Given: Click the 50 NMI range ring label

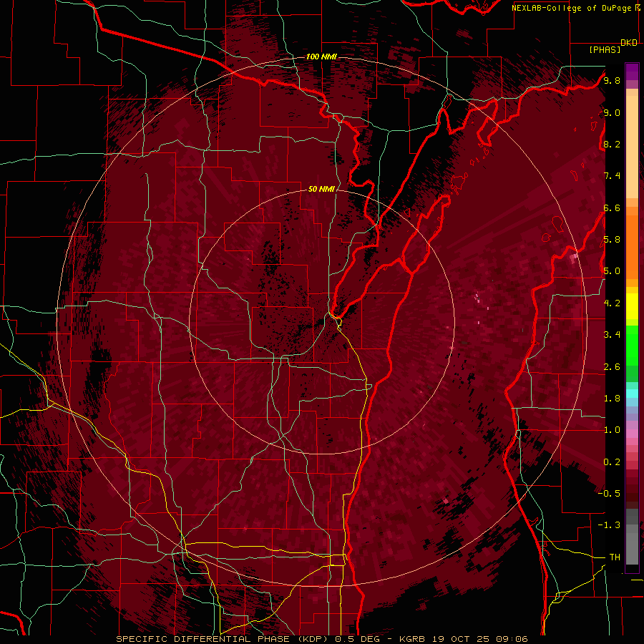Looking at the screenshot, I should click(x=321, y=189).
